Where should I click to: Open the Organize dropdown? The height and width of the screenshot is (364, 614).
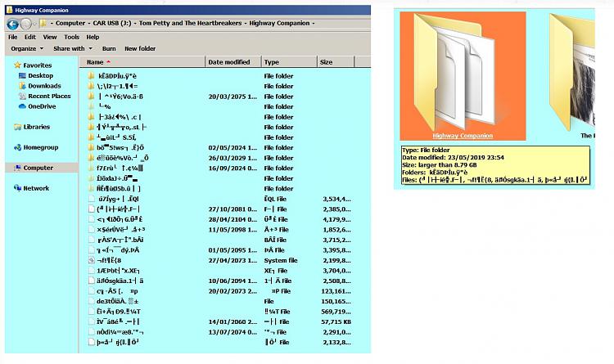point(27,48)
